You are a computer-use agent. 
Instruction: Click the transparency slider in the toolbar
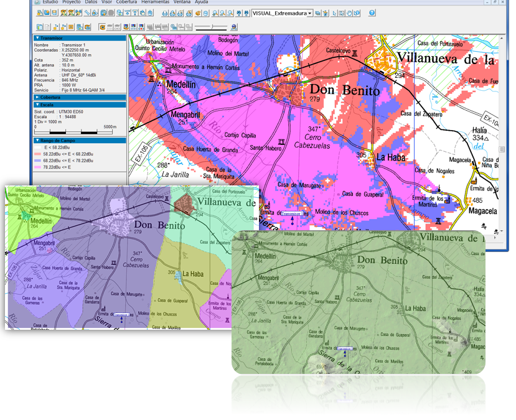click(211, 27)
